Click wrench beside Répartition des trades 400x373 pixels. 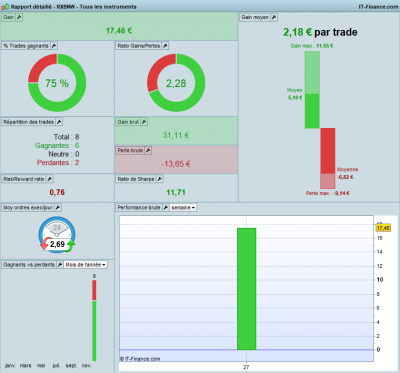pyautogui.click(x=59, y=122)
